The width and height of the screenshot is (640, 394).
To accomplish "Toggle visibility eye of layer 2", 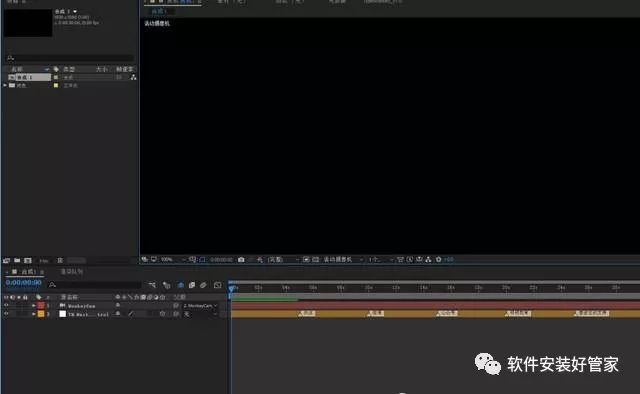I will coord(6,314).
